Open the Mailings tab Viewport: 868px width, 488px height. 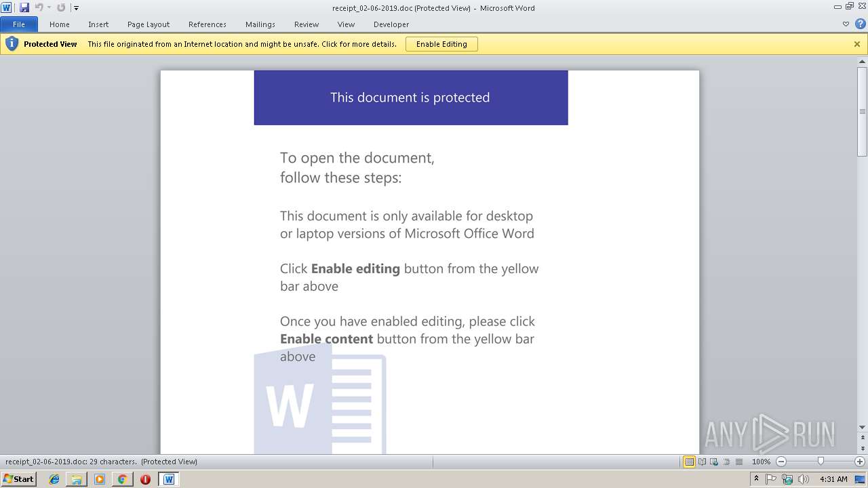[260, 24]
